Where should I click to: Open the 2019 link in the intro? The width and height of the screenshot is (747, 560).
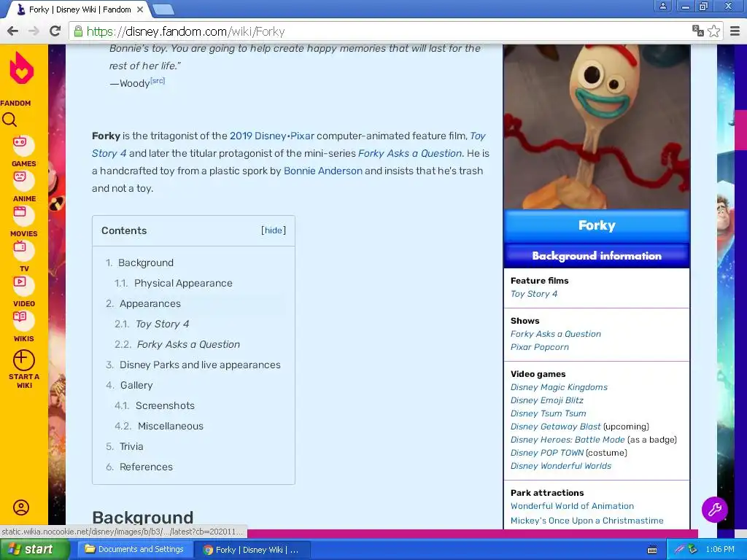pos(241,136)
